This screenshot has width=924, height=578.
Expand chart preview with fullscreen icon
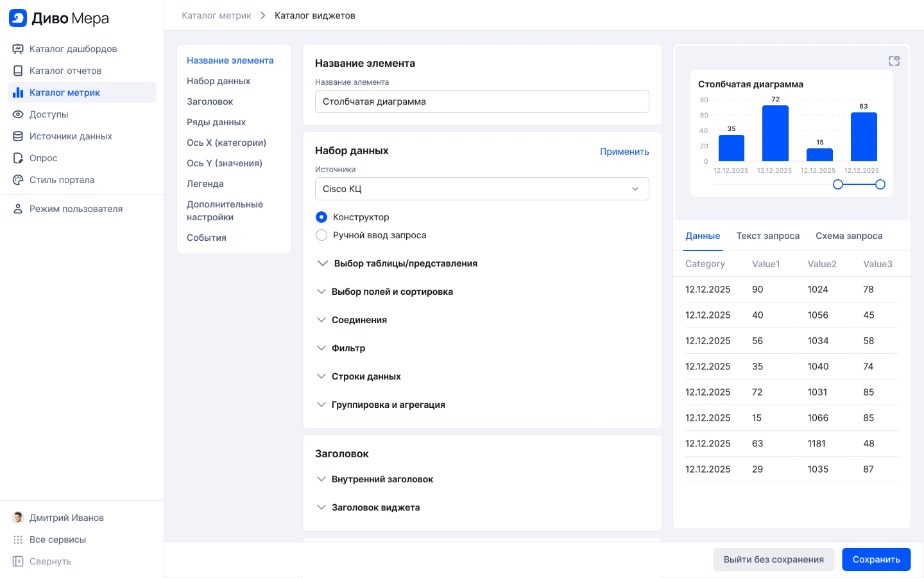tap(894, 61)
